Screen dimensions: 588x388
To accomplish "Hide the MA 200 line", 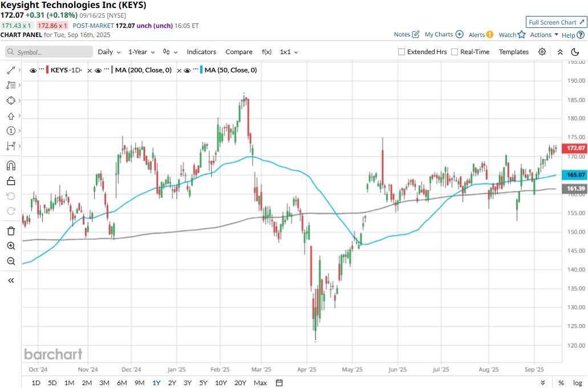I will click(98, 71).
